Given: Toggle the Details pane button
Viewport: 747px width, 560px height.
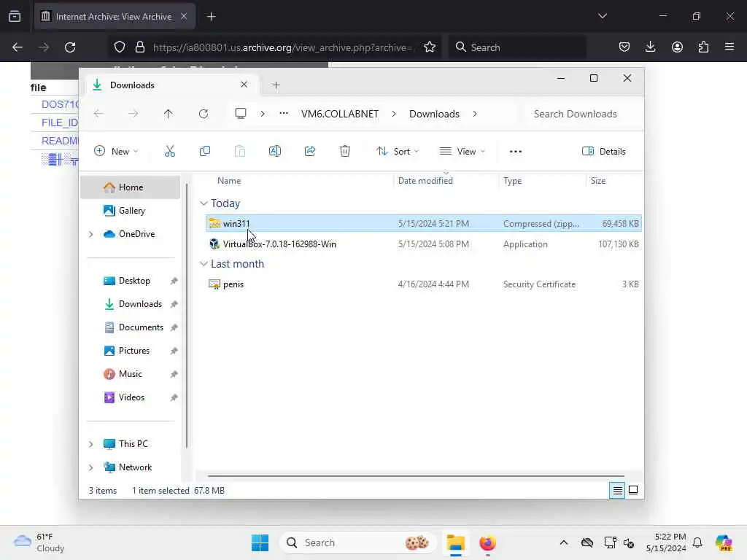Looking at the screenshot, I should click(603, 152).
